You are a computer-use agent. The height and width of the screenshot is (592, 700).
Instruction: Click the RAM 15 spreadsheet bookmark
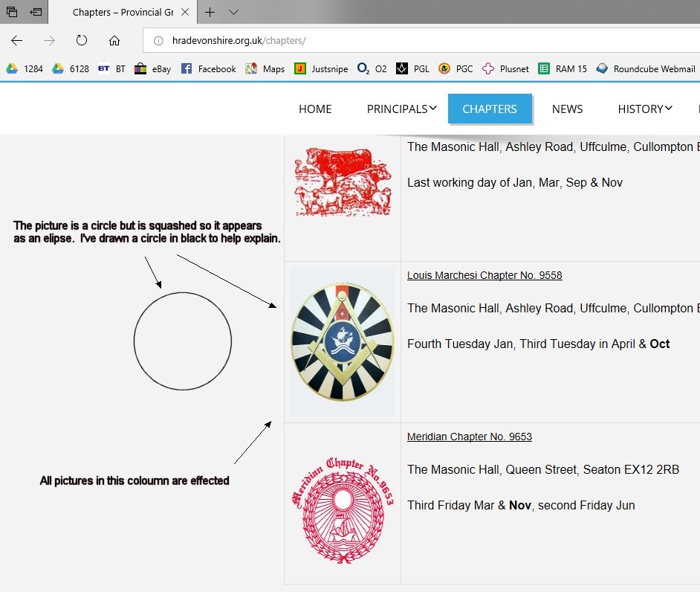[x=563, y=68]
